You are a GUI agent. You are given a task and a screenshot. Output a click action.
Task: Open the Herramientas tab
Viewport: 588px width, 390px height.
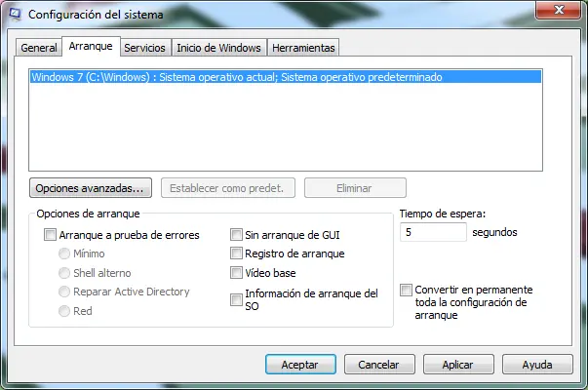[303, 48]
